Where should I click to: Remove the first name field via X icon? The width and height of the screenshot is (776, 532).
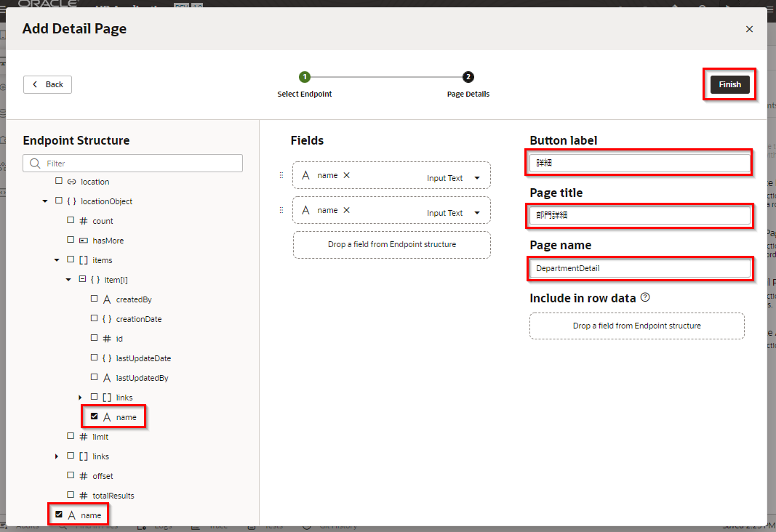tap(346, 175)
